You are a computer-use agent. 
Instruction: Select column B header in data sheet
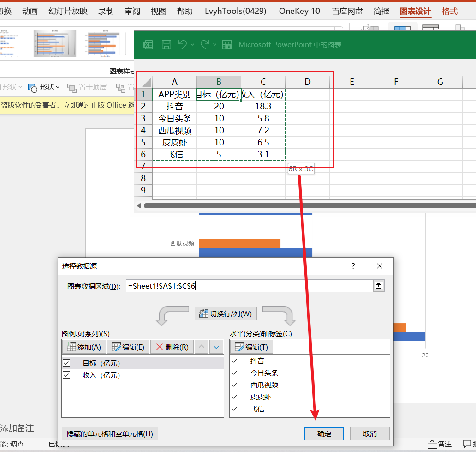click(x=219, y=82)
